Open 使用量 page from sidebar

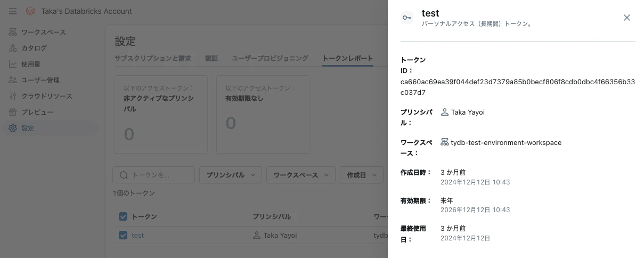click(52, 64)
